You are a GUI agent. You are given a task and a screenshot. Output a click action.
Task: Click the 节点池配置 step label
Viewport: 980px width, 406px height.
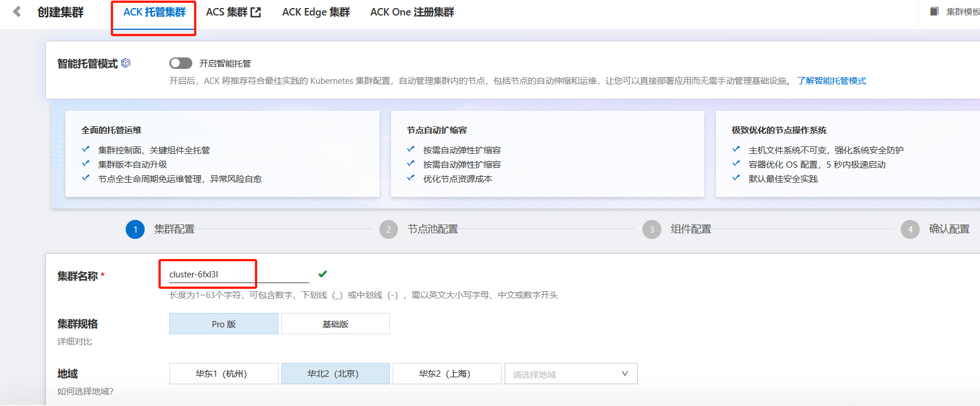click(x=433, y=229)
